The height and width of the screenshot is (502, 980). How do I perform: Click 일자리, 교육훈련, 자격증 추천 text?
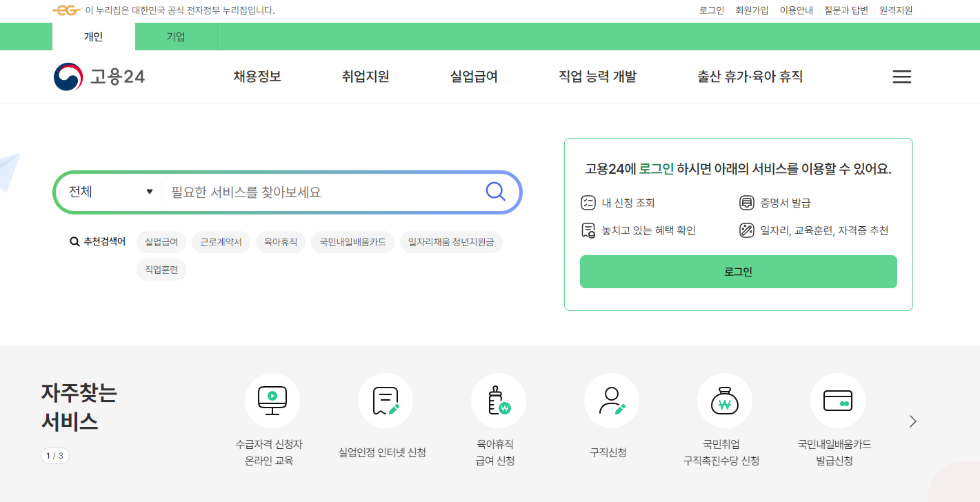click(824, 230)
